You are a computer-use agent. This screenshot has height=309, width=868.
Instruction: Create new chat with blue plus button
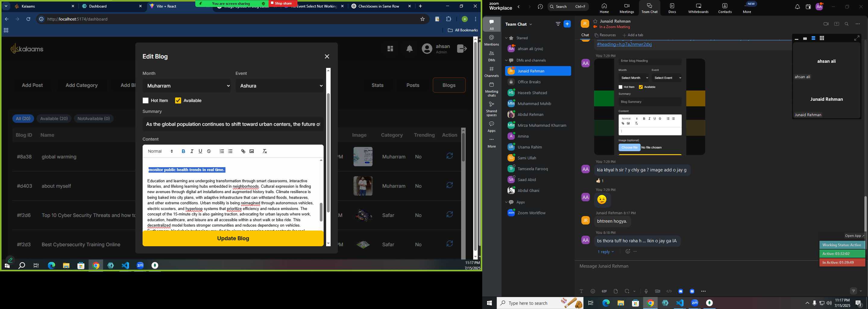(x=568, y=24)
